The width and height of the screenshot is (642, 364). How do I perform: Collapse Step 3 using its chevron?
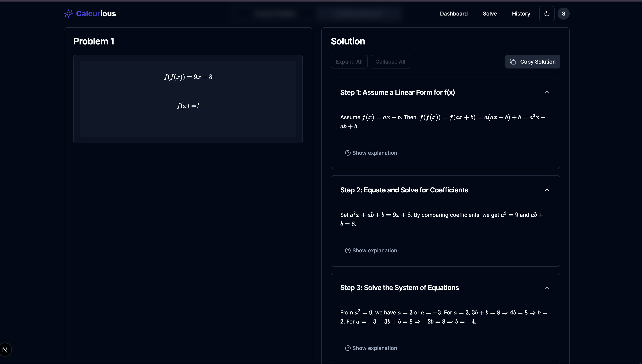547,288
